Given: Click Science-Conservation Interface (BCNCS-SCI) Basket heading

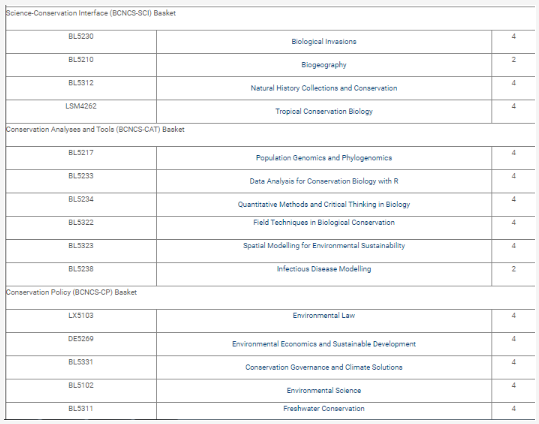Looking at the screenshot, I should click(91, 13).
